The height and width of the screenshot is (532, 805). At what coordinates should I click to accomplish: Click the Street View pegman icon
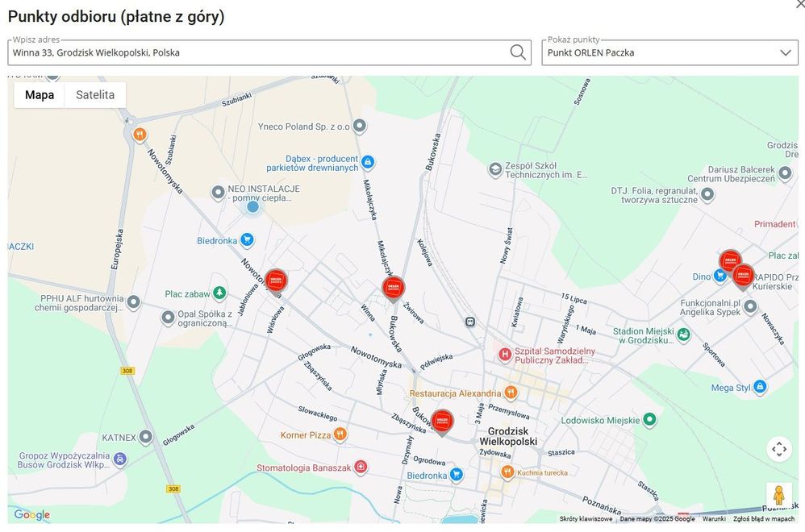click(779, 495)
